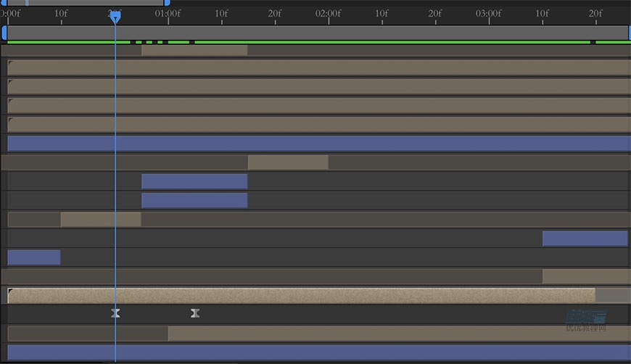Click the work area start handle
The image size is (631, 364).
(4, 33)
